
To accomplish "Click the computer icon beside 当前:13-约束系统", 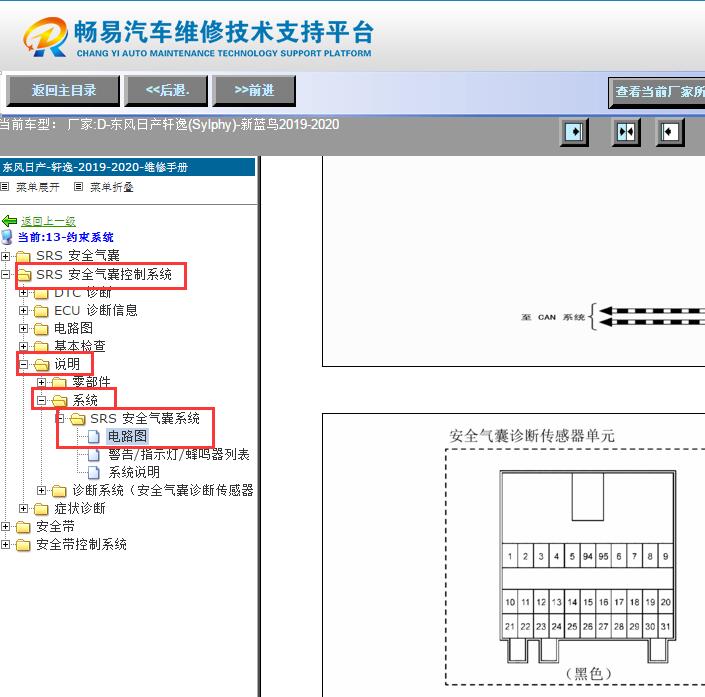I will pos(7,237).
